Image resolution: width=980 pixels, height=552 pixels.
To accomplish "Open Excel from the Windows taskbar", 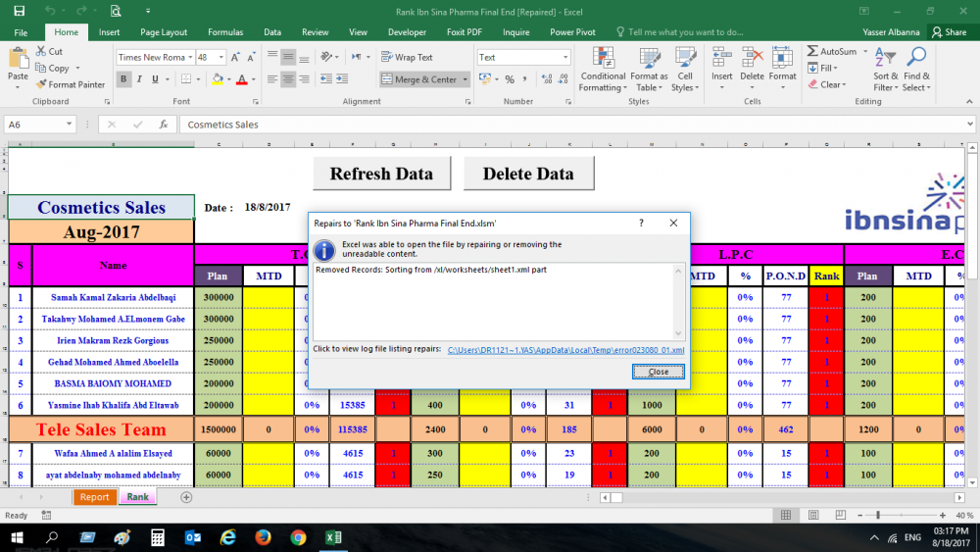I will click(x=333, y=537).
